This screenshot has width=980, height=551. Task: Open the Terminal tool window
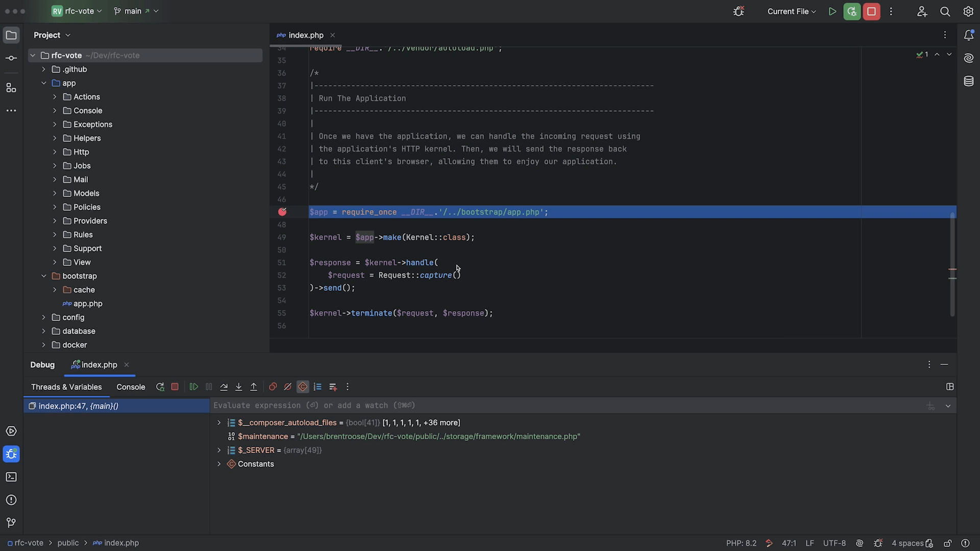point(11,477)
